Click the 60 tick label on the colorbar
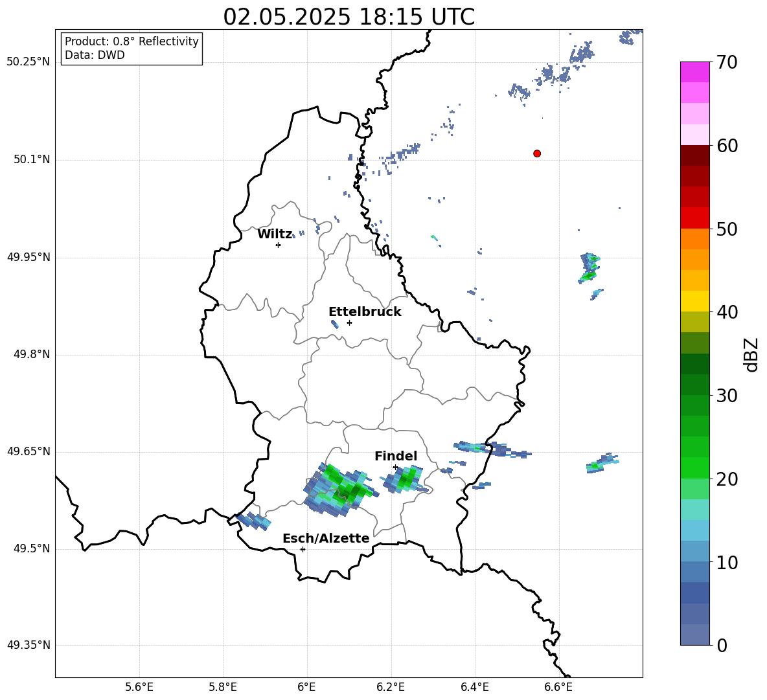 tap(727, 146)
